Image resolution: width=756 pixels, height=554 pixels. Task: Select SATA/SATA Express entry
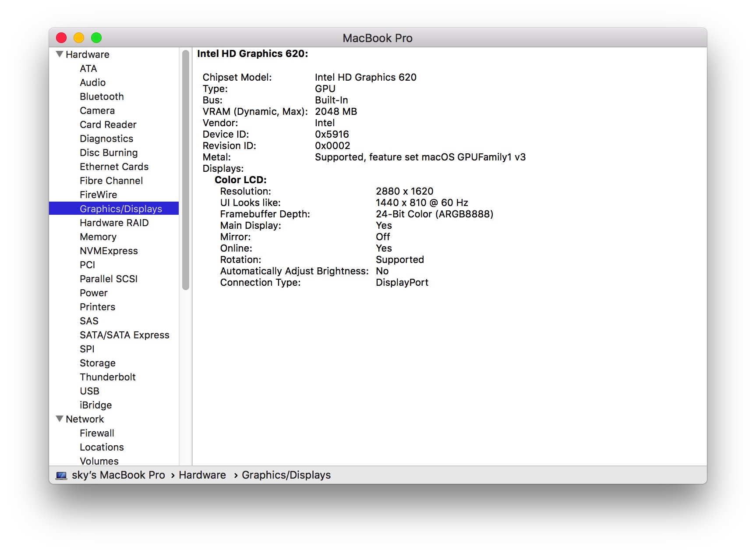point(124,335)
